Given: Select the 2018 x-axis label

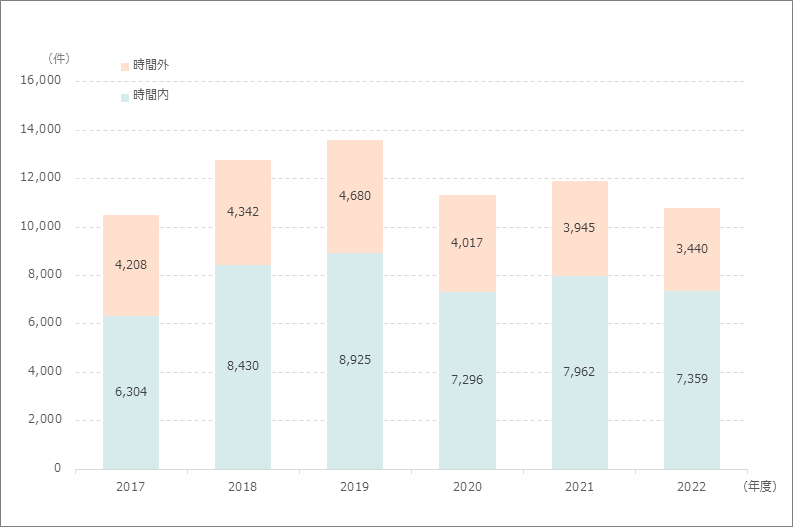Looking at the screenshot, I should [x=242, y=487].
